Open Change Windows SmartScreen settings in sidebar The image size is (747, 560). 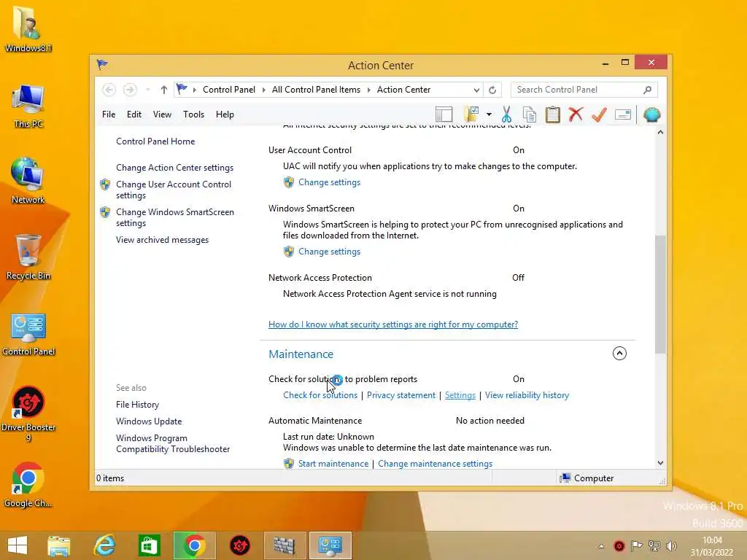pos(175,217)
